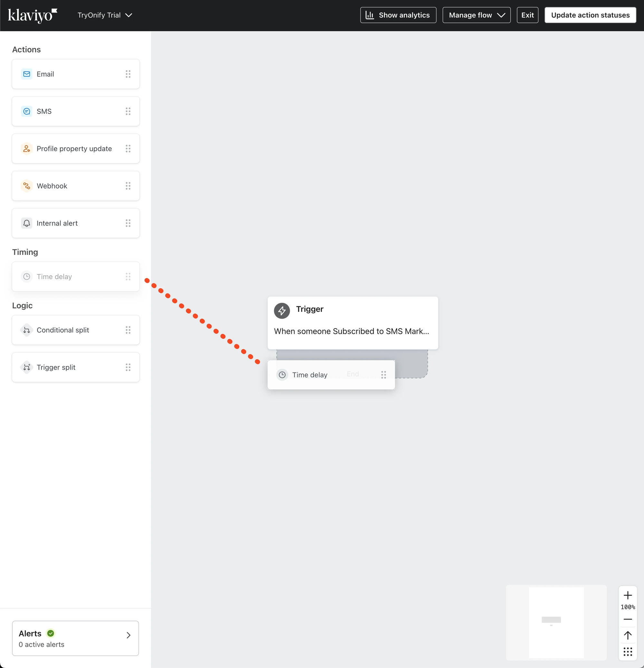Screen dimensions: 644x668
Task: Select the Email action envelope icon
Action: (26, 74)
